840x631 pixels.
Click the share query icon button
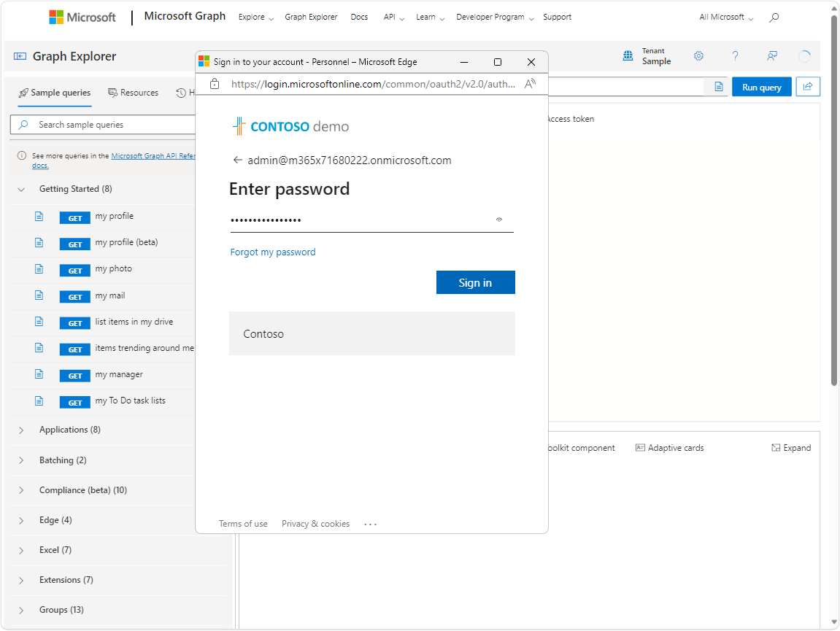point(808,87)
